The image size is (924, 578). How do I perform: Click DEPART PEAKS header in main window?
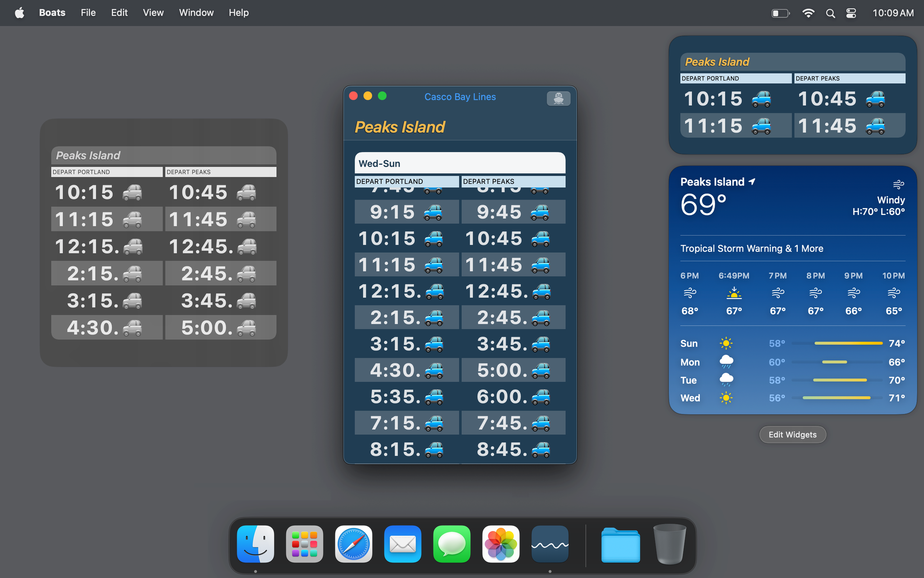click(513, 181)
